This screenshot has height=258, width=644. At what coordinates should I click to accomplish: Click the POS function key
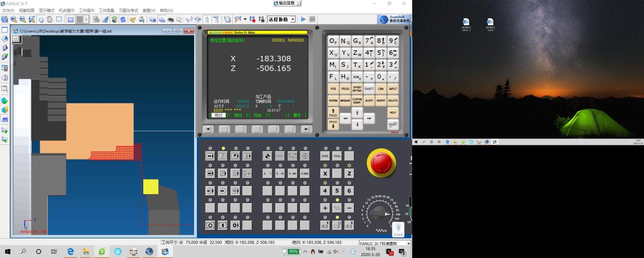point(333,89)
